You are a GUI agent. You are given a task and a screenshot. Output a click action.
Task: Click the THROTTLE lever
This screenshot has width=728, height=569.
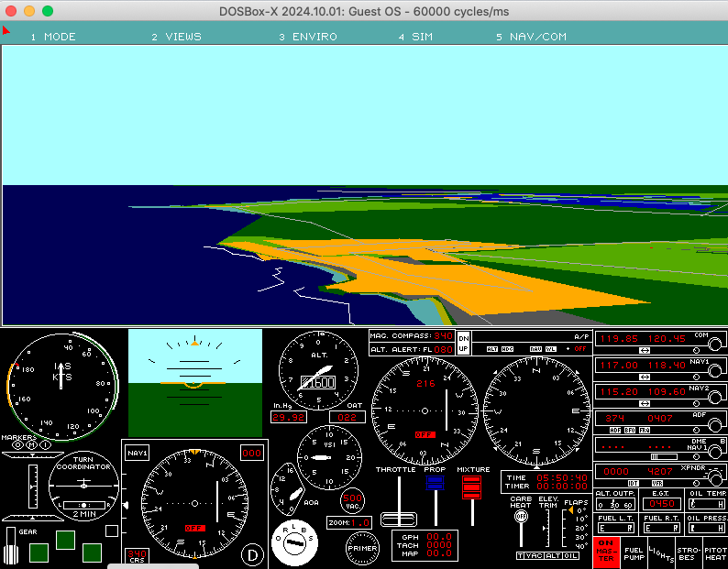399,519
